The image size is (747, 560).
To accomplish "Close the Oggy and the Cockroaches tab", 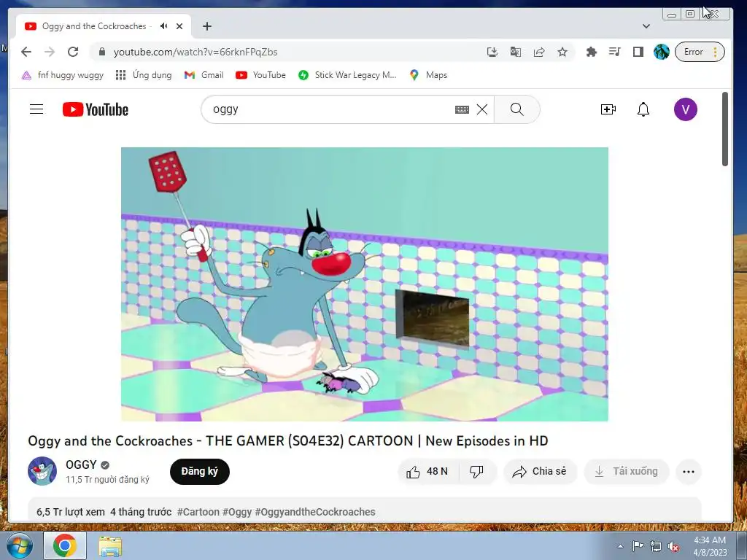I will click(x=179, y=26).
